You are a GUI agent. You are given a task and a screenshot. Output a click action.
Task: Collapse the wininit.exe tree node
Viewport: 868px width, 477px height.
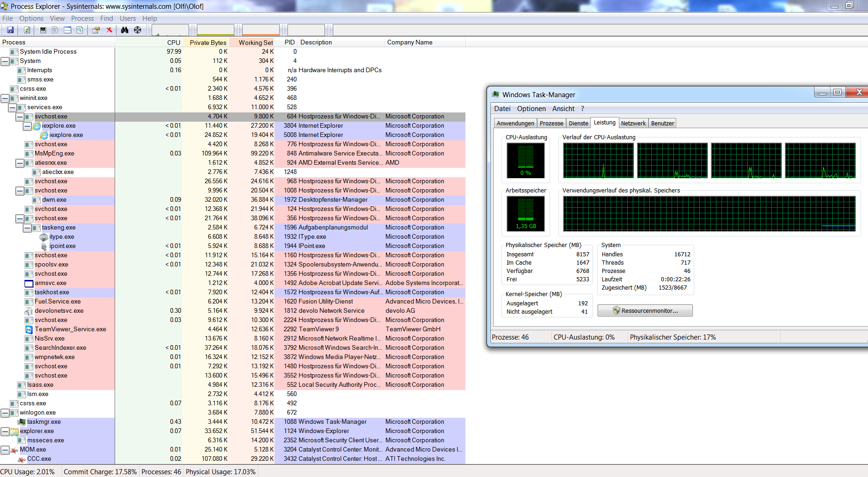click(5, 98)
